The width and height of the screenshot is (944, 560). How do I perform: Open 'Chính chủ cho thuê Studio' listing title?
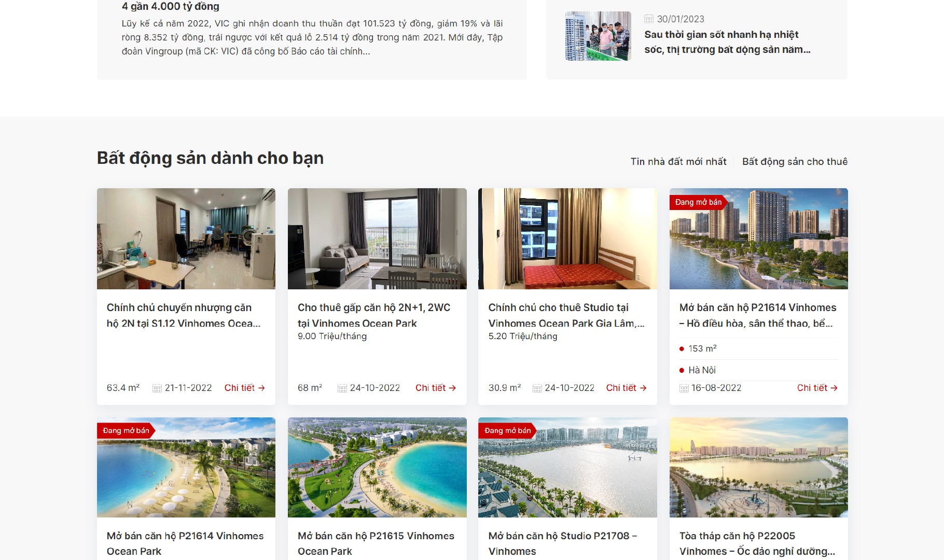click(566, 315)
